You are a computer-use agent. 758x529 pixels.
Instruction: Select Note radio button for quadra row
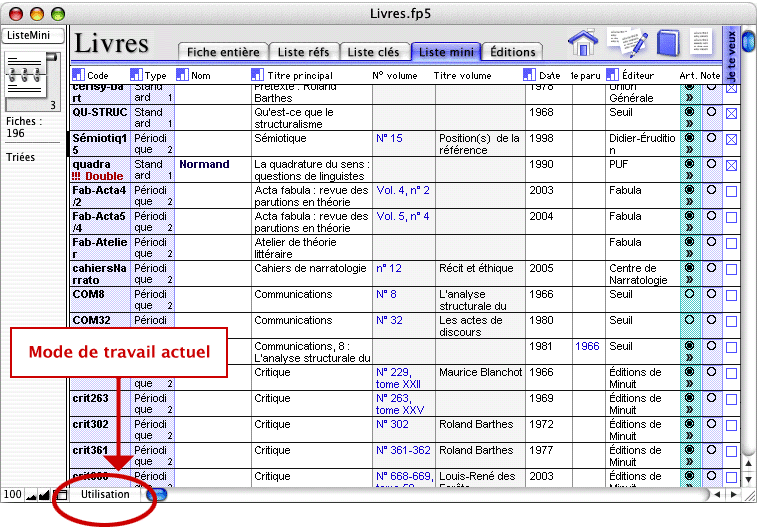[x=711, y=163]
